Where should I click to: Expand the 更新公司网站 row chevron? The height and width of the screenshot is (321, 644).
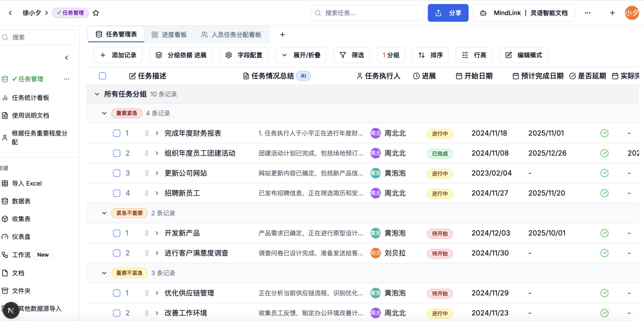[x=157, y=173]
